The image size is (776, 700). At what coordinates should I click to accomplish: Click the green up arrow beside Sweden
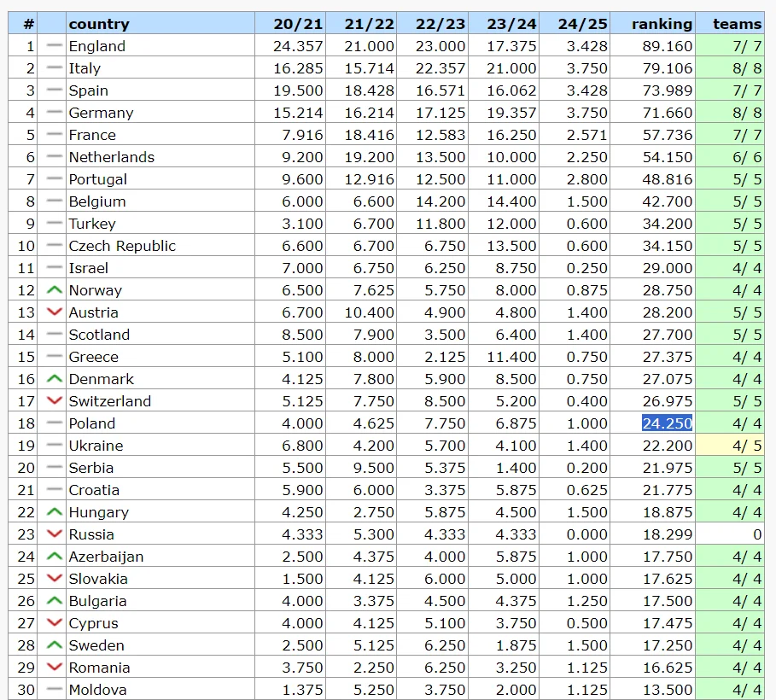coord(55,645)
